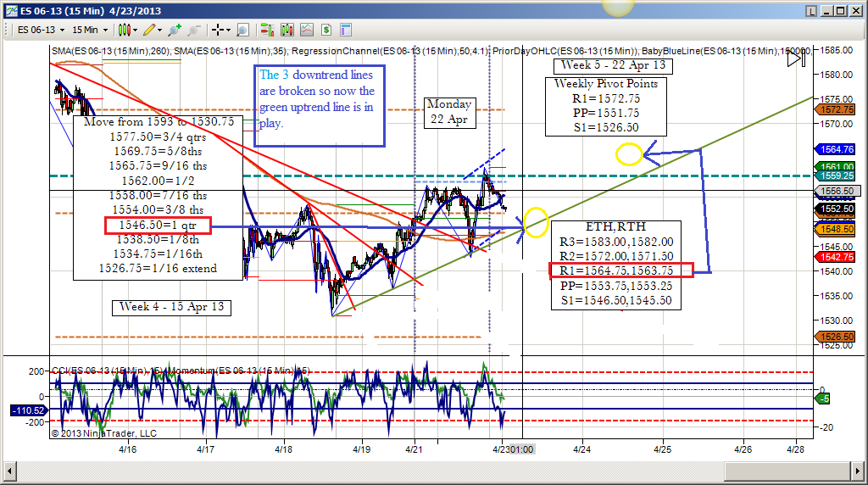The width and height of the screenshot is (868, 485).
Task: Click the orange 1548.50 price marker
Action: (835, 229)
